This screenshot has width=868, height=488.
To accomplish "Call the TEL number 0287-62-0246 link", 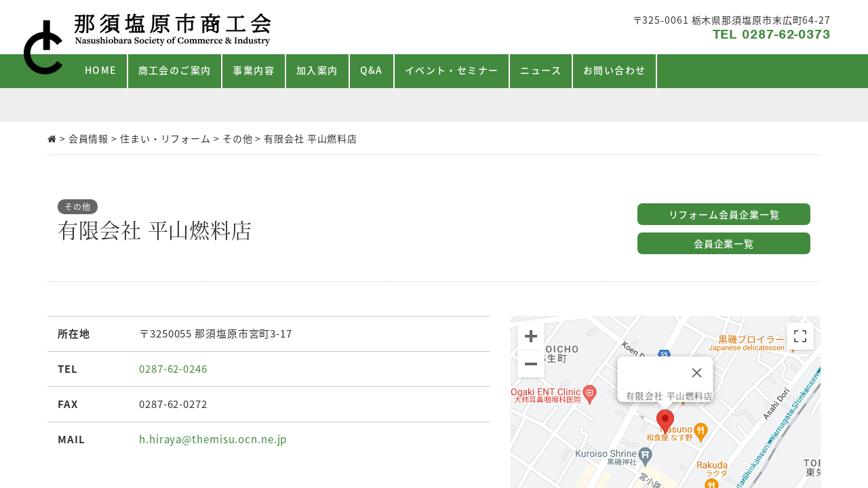I will click(173, 369).
